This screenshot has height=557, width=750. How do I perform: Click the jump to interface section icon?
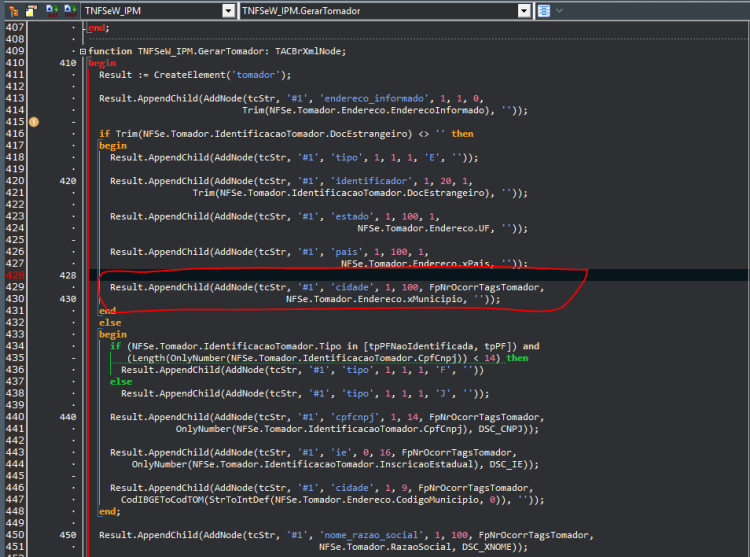tap(52, 11)
